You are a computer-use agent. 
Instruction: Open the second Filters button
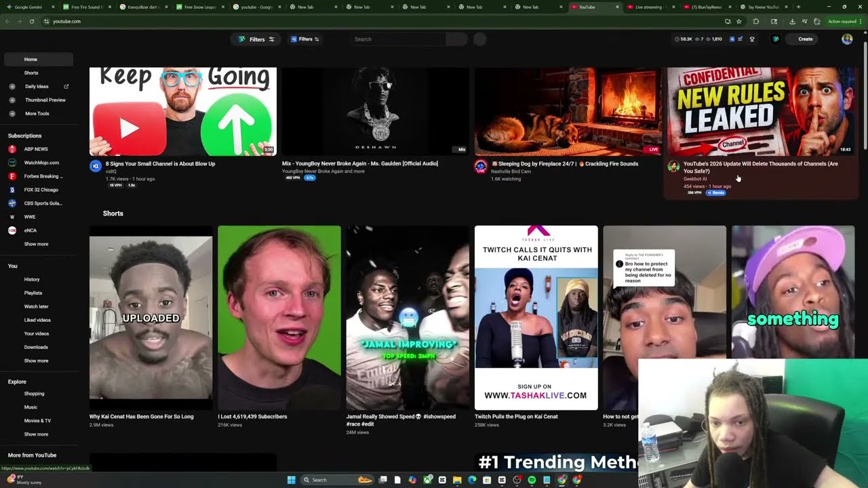[x=304, y=39]
